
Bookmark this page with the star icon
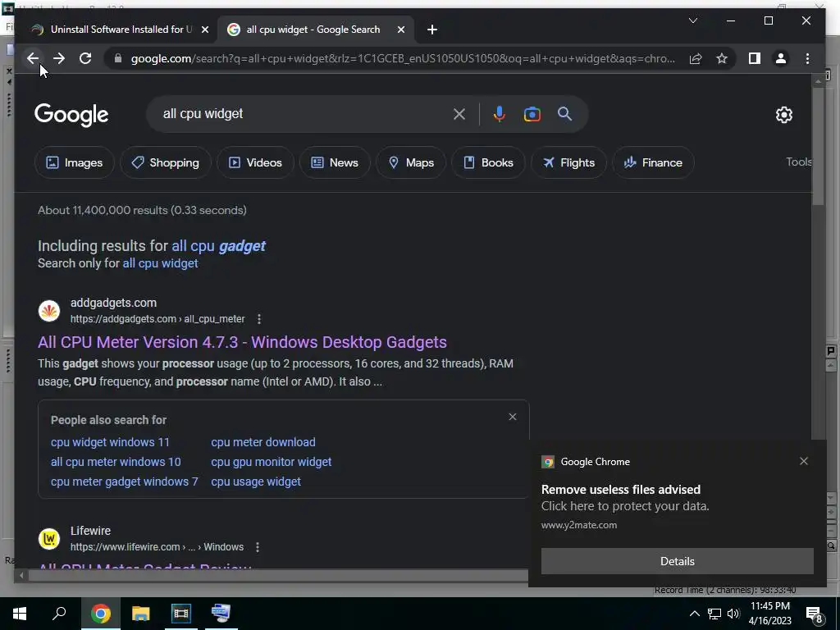coord(722,58)
